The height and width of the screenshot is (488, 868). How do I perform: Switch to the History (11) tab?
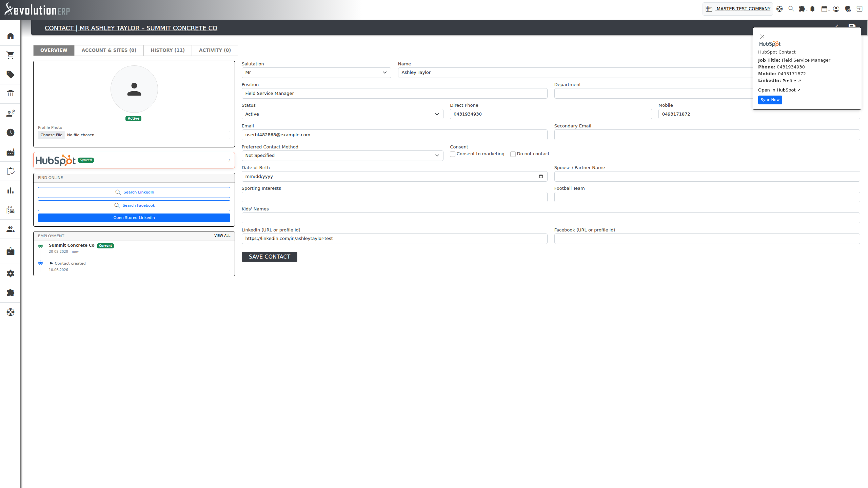[167, 50]
